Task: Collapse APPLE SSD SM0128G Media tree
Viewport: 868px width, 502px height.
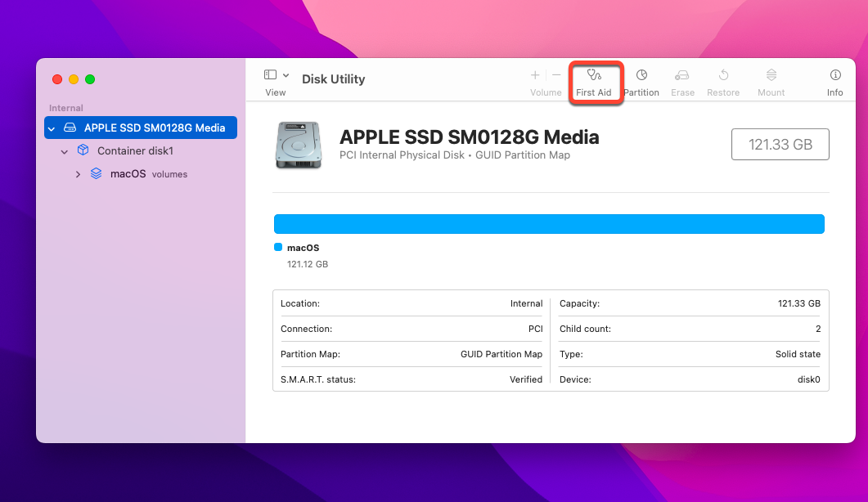Action: (x=52, y=128)
